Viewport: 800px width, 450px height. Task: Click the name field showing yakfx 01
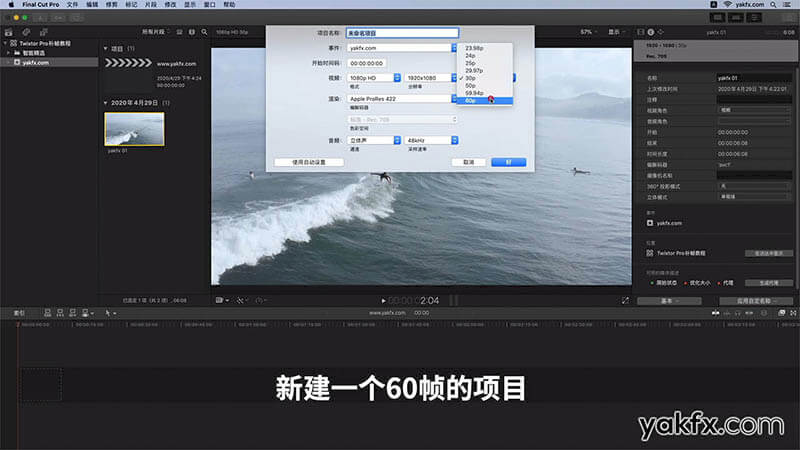coord(754,78)
